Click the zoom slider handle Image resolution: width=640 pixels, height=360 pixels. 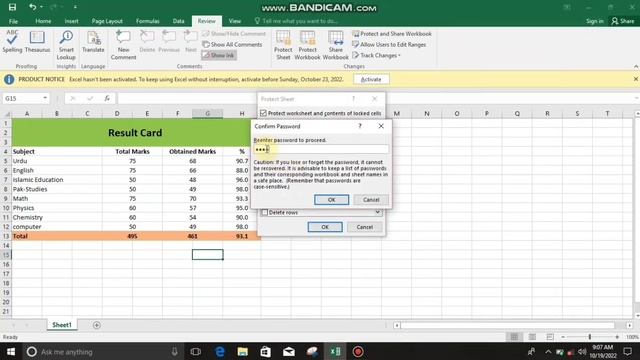coord(590,337)
